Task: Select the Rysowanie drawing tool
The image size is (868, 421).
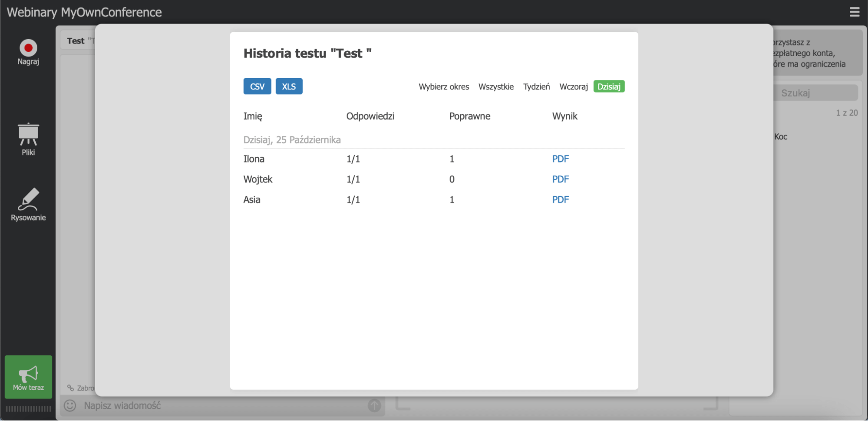Action: [28, 199]
